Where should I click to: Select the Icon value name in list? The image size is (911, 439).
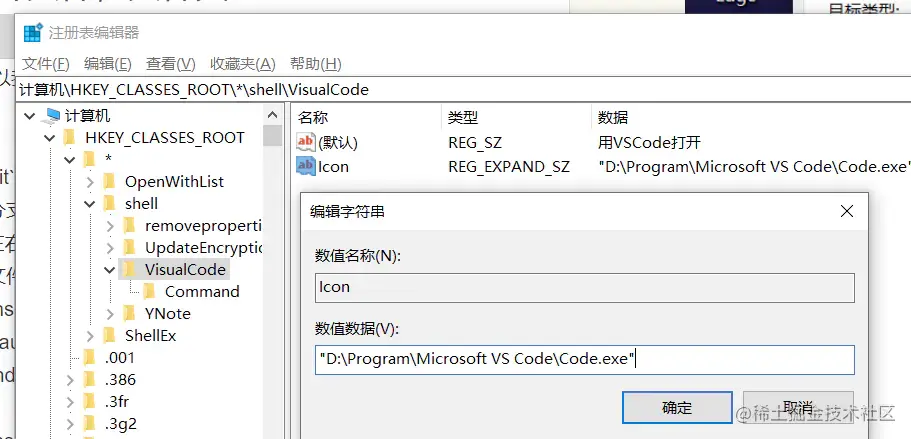[333, 167]
